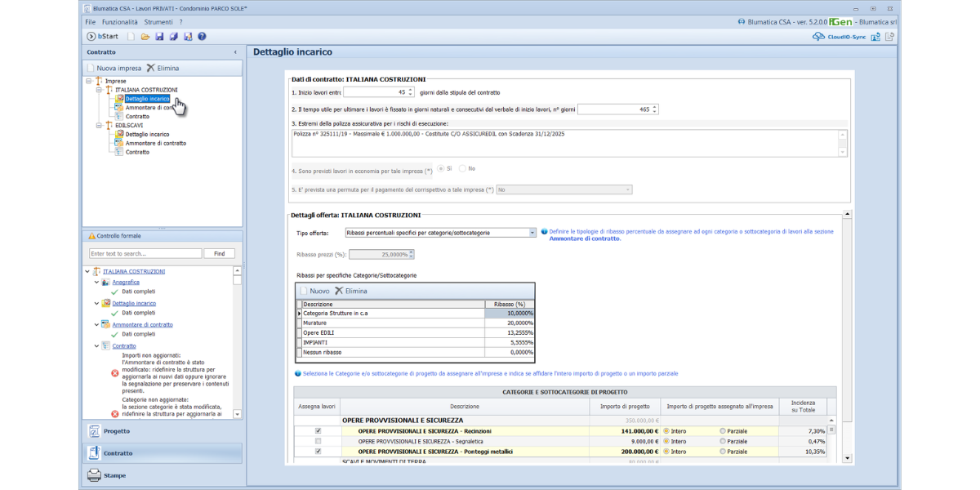Screen dimensions: 980x490
Task: Click the X Elimina icon under Contratto
Action: (x=151, y=69)
